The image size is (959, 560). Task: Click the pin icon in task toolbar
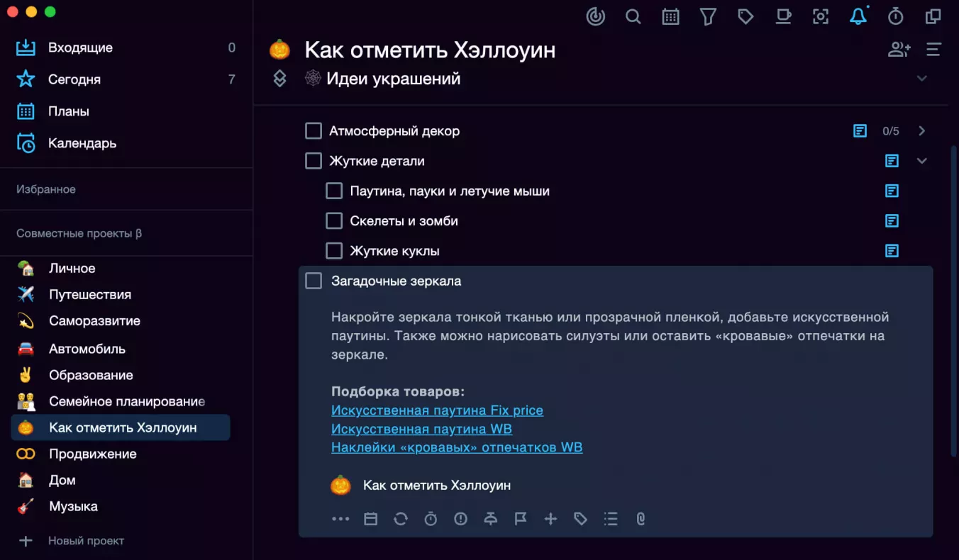pos(491,519)
